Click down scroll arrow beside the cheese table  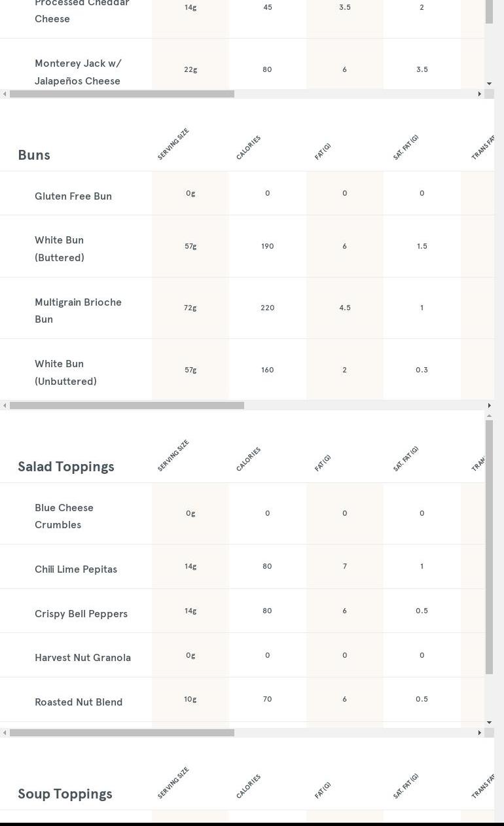coord(489,84)
